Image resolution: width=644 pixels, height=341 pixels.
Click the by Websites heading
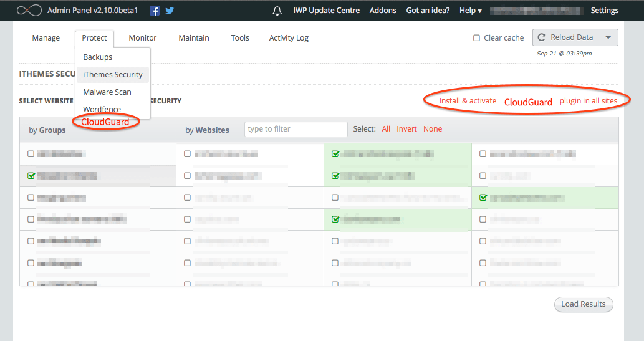[207, 130]
